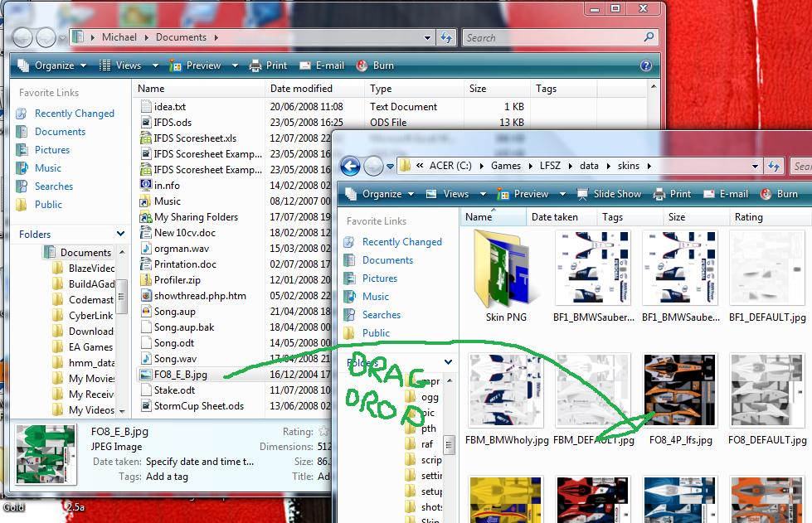Click Print in skins window toolbar
Screen dimensions: 812x523
(672, 194)
